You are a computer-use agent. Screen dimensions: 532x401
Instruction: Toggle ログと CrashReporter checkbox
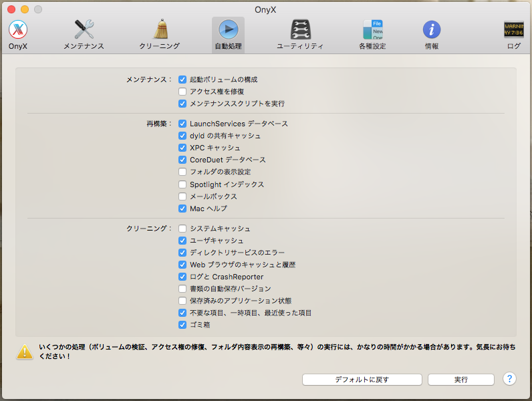[x=182, y=277]
